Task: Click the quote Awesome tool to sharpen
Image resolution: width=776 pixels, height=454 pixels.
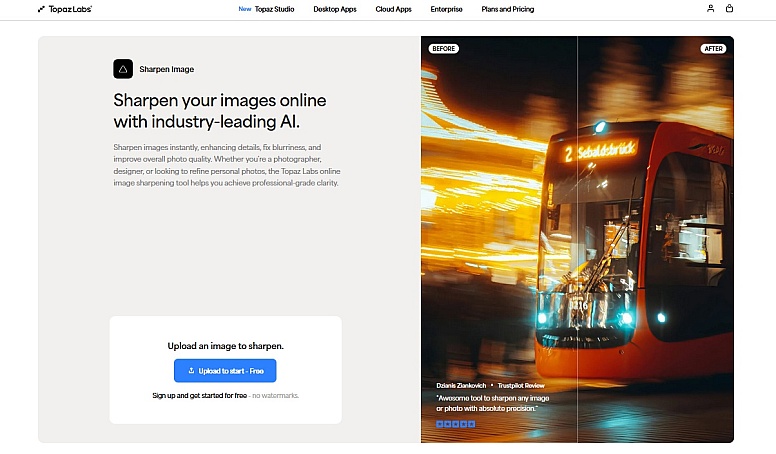Action: pyautogui.click(x=492, y=403)
